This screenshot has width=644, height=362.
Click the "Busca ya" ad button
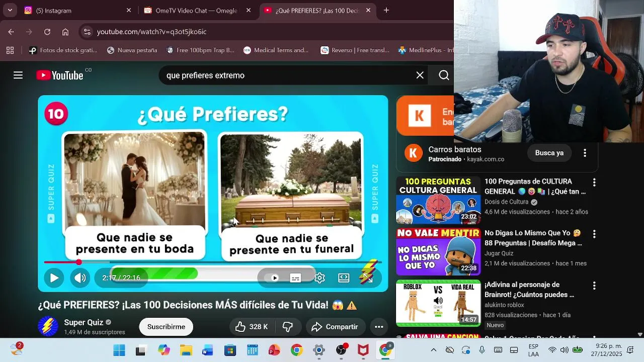pos(549,153)
